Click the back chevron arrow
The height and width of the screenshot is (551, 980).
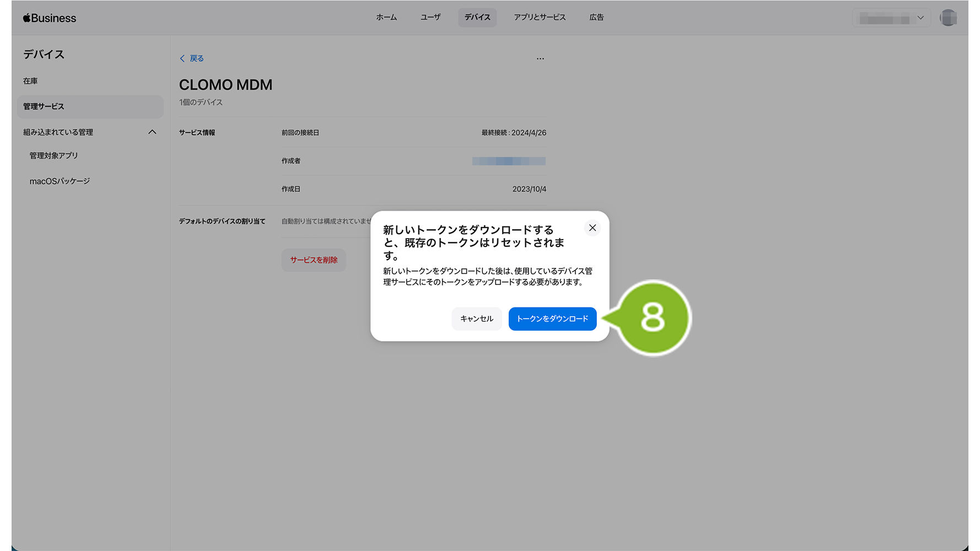tap(182, 58)
